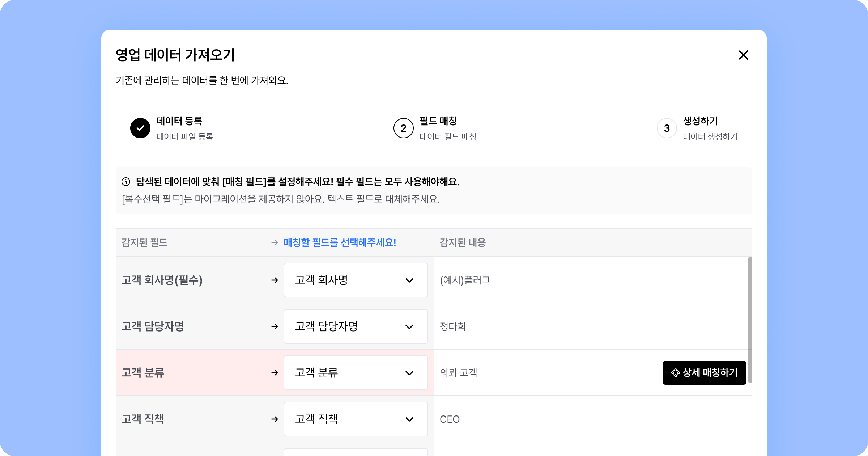Click the arrow icon in 고객 분류 row

pos(275,373)
